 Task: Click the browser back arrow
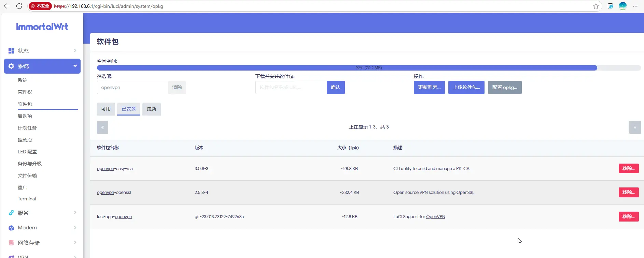coord(7,6)
